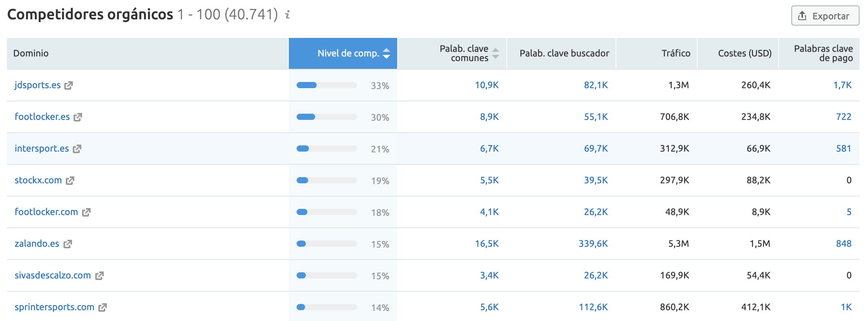
Task: Open the footlocker.es domain link
Action: [x=42, y=117]
